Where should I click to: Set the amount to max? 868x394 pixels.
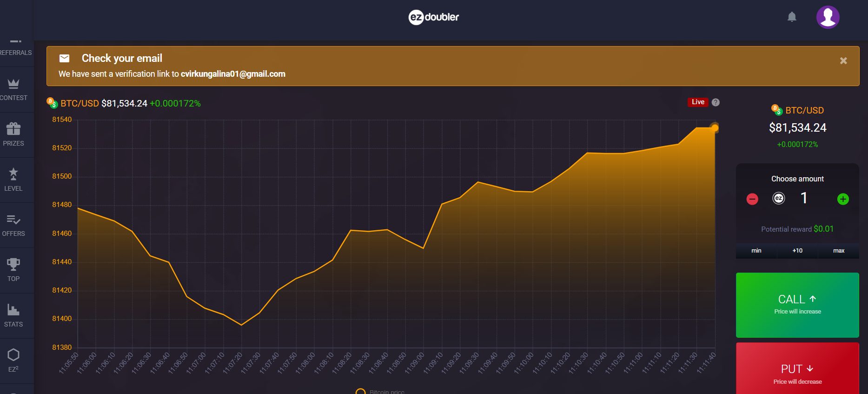point(839,251)
